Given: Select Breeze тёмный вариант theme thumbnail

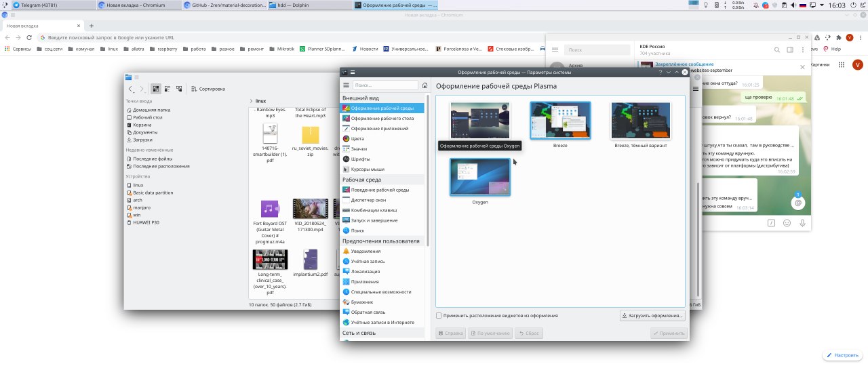Looking at the screenshot, I should click(641, 121).
